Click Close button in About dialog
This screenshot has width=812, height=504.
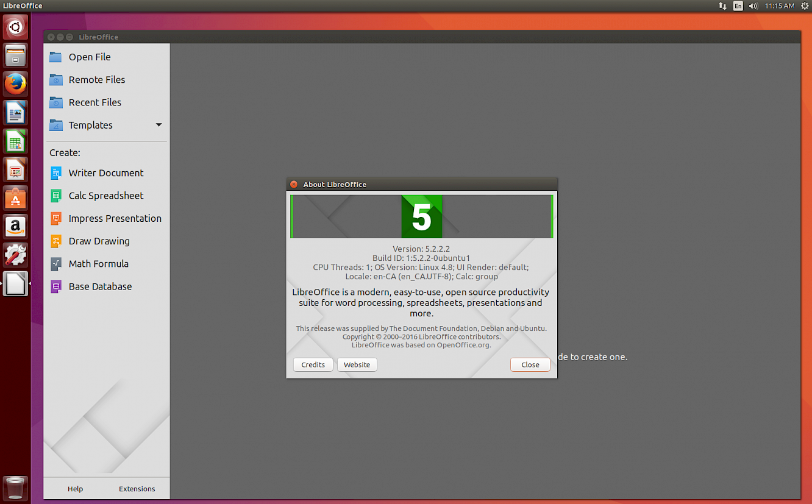click(530, 364)
